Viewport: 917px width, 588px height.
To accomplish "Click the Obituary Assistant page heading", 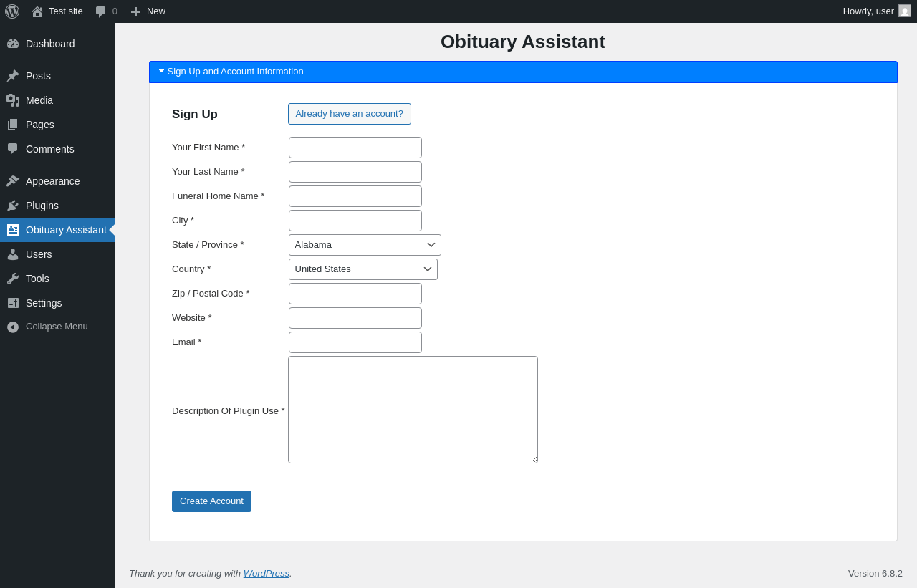I will pos(523,42).
